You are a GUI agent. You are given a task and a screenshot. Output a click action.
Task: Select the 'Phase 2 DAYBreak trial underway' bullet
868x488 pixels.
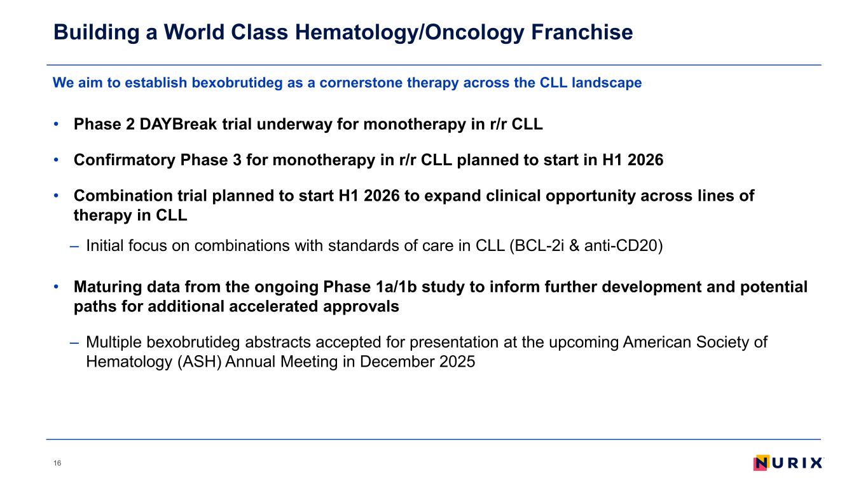[x=308, y=124]
